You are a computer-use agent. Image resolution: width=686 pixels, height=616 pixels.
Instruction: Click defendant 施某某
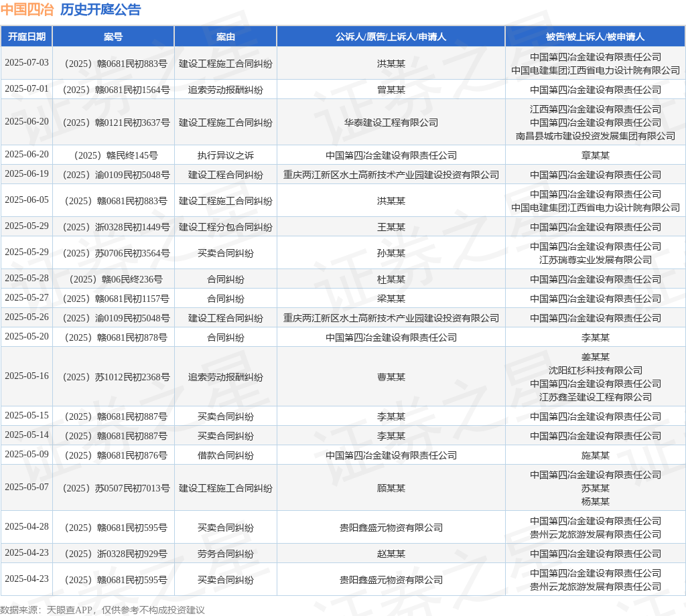click(x=596, y=455)
